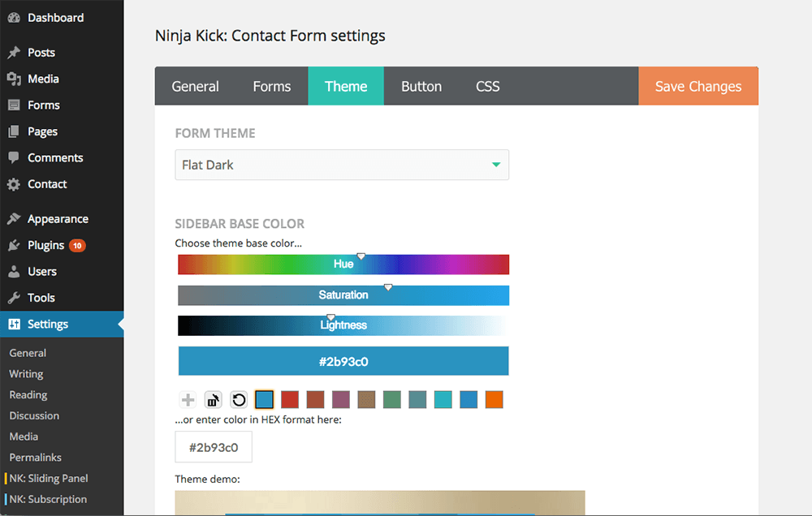Open the Discussion settings link

pyautogui.click(x=34, y=415)
